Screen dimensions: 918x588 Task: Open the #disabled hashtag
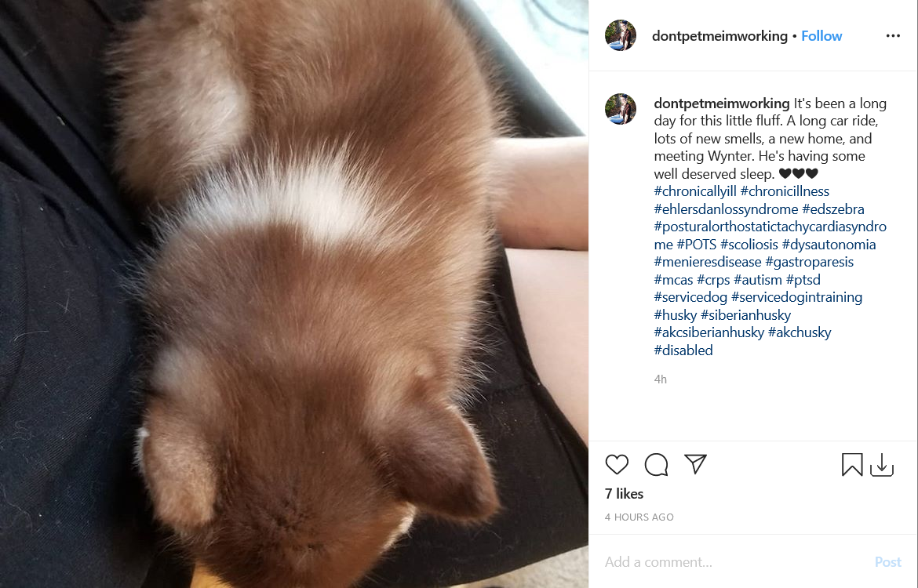[x=683, y=350]
